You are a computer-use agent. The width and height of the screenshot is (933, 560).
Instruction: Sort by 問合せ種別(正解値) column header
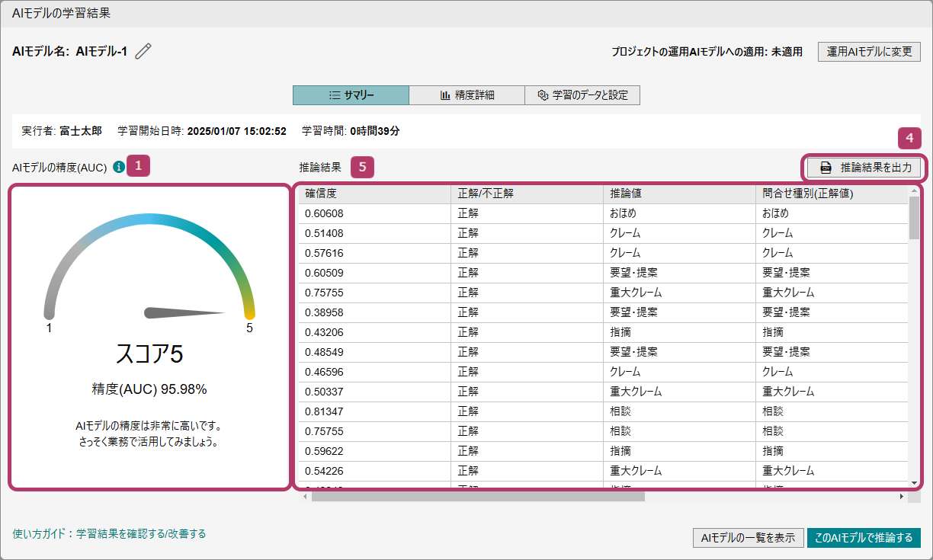(832, 194)
